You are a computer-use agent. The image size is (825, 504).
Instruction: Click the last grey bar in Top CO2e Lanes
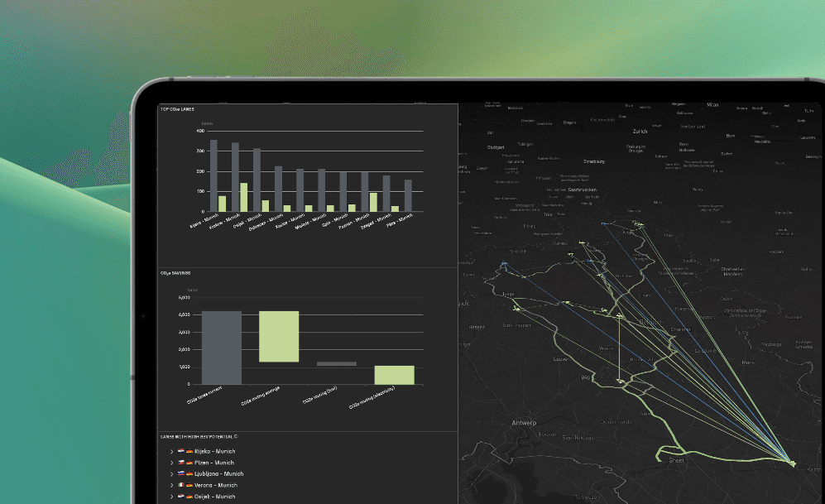tap(408, 195)
